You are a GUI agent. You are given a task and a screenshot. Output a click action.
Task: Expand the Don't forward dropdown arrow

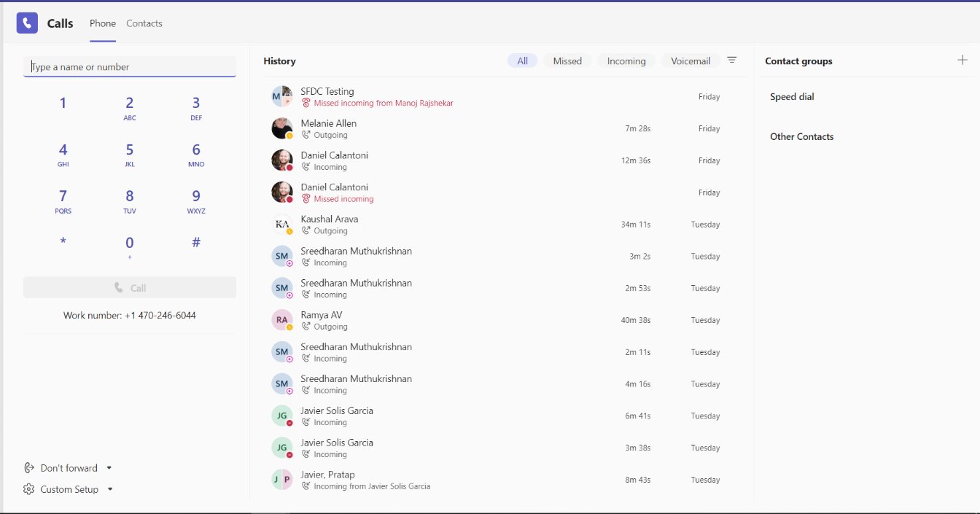click(109, 468)
